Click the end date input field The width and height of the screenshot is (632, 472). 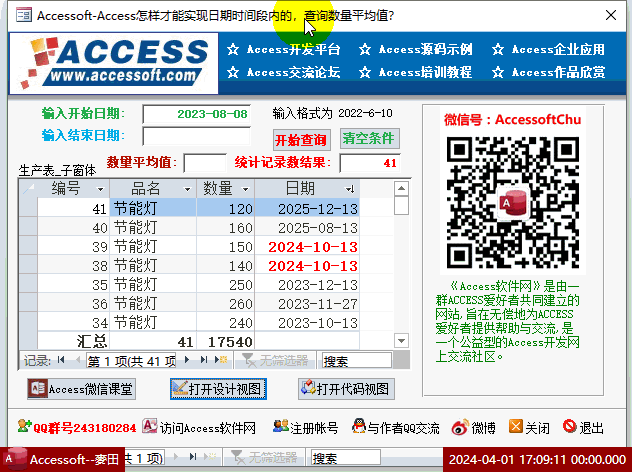(x=196, y=136)
